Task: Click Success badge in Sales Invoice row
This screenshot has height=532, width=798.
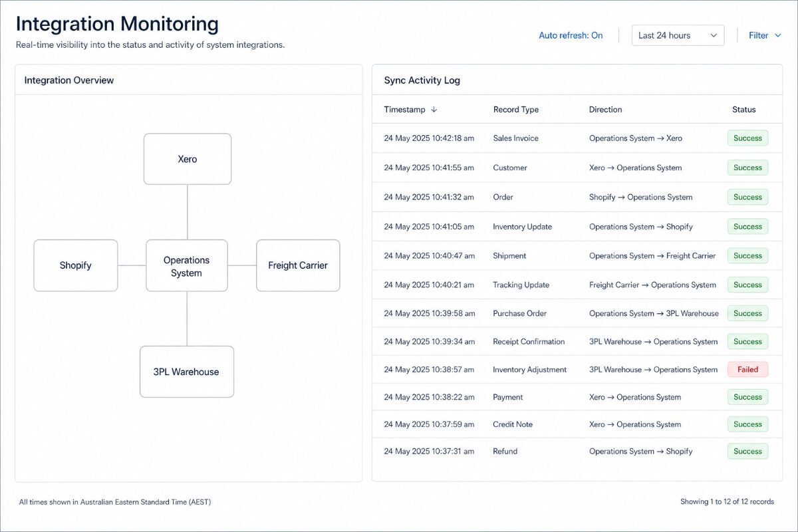Action: (747, 138)
